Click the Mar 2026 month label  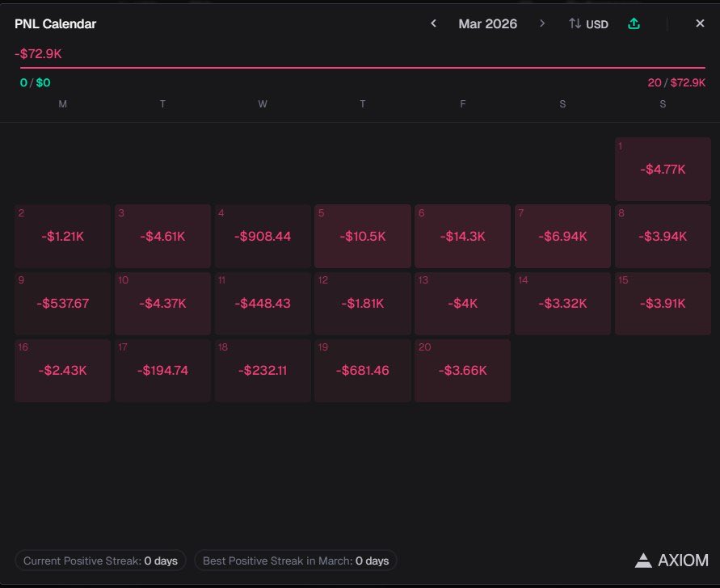tap(487, 24)
